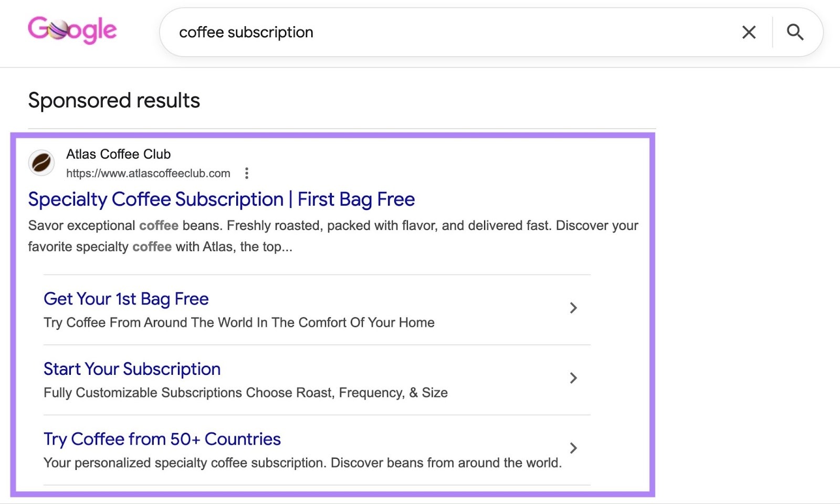Click the chevron next to Get Your 1st Bag Free
Image resolution: width=840 pixels, height=504 pixels.
coord(573,308)
